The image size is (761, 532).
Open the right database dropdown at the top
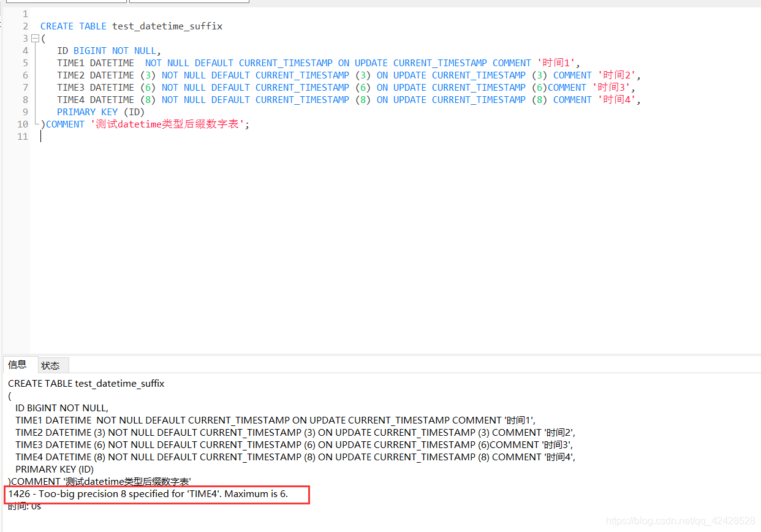189,1
